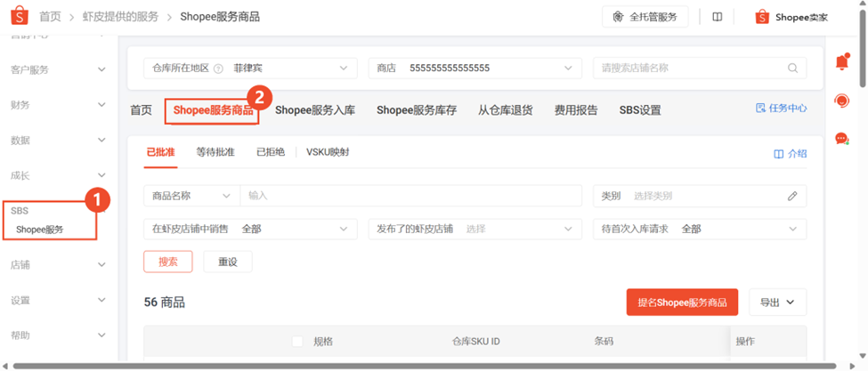Open the 导出 dropdown button

(x=777, y=302)
